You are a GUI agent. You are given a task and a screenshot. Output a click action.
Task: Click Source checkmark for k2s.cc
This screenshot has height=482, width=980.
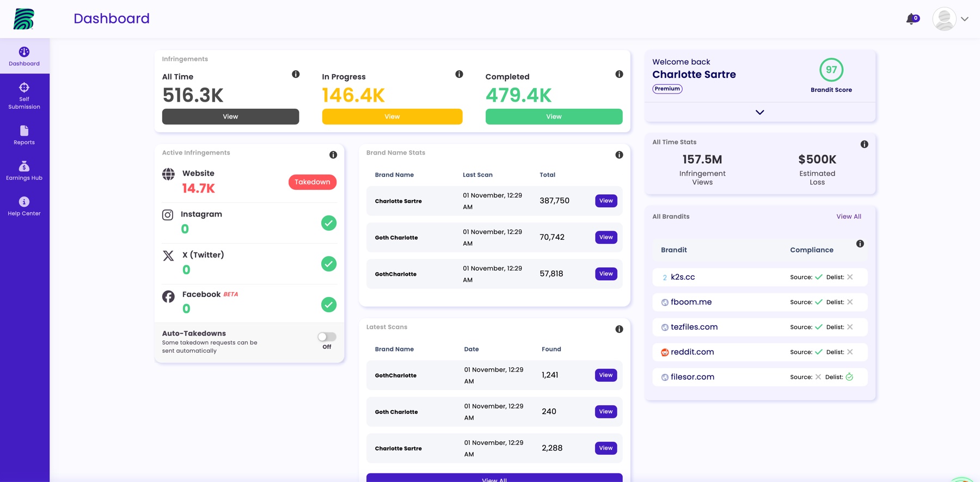[819, 277]
